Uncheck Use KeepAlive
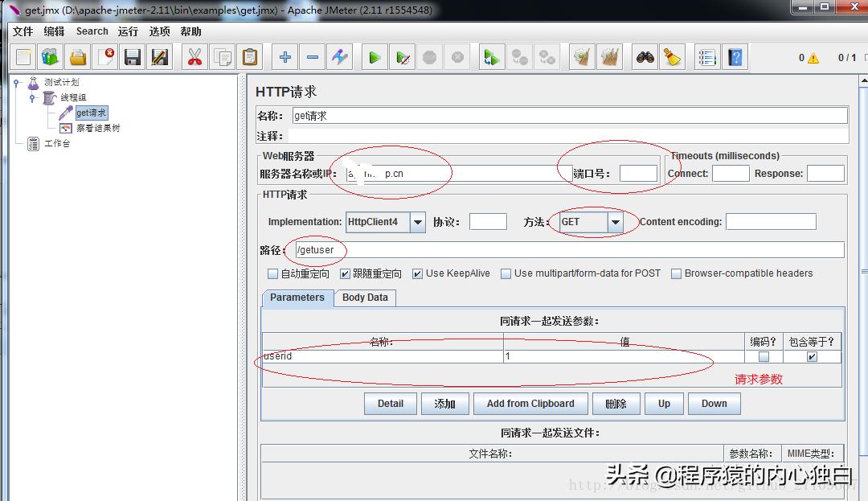868x501 pixels. pos(419,273)
